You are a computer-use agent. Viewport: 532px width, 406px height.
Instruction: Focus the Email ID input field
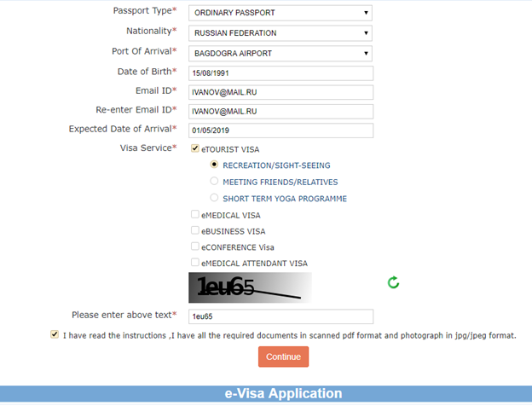(x=281, y=92)
